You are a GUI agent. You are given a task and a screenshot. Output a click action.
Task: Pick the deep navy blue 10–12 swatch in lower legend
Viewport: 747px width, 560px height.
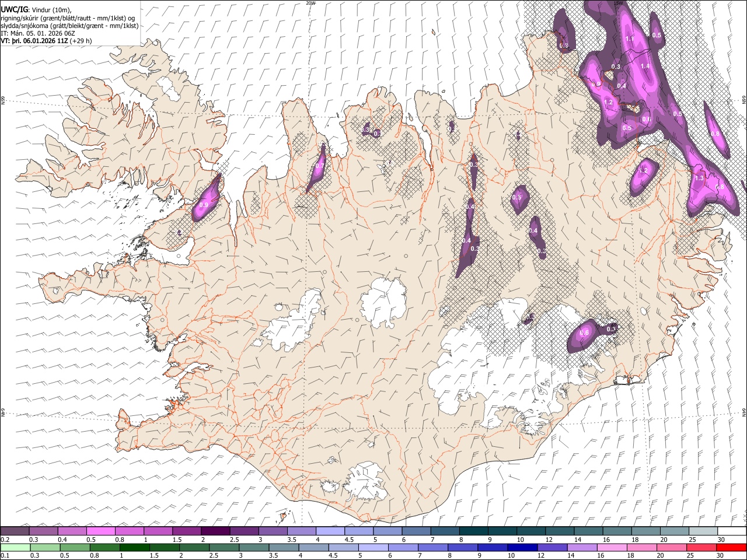pos(522,547)
